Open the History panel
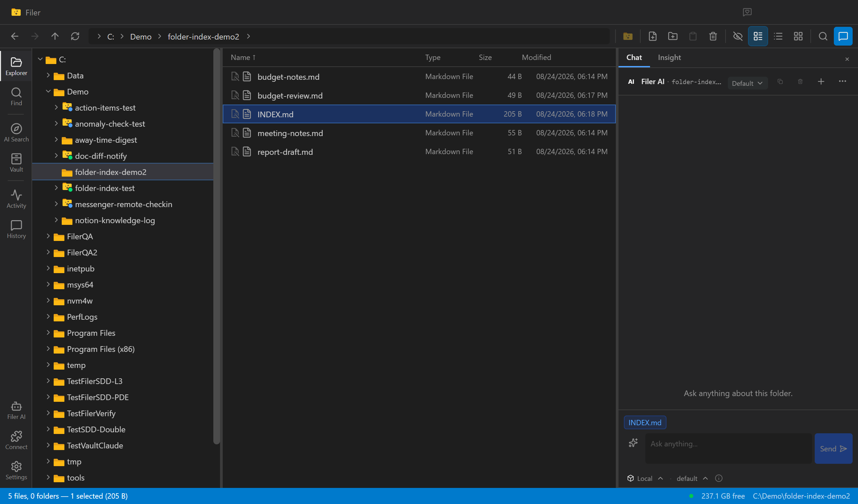The height and width of the screenshot is (504, 858). pyautogui.click(x=16, y=229)
